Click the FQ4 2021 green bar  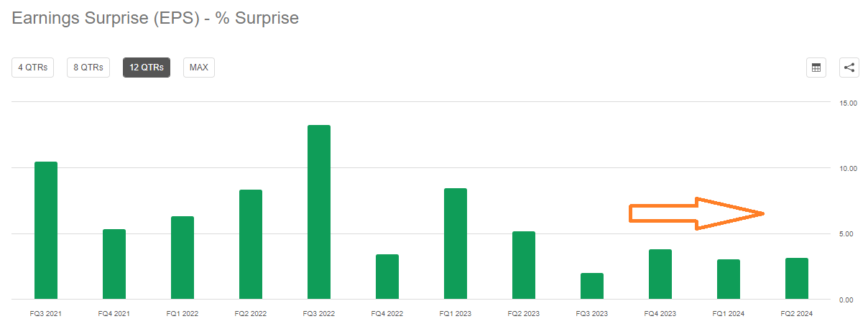coord(114,264)
